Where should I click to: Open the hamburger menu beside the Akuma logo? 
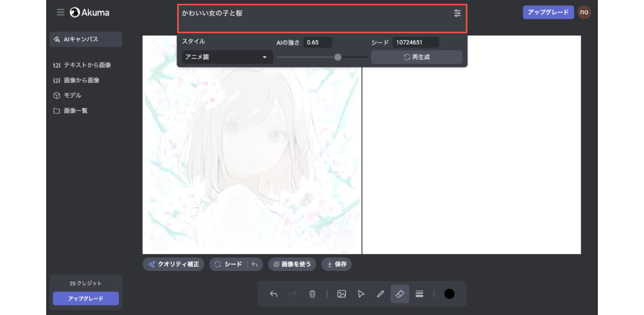(x=60, y=12)
